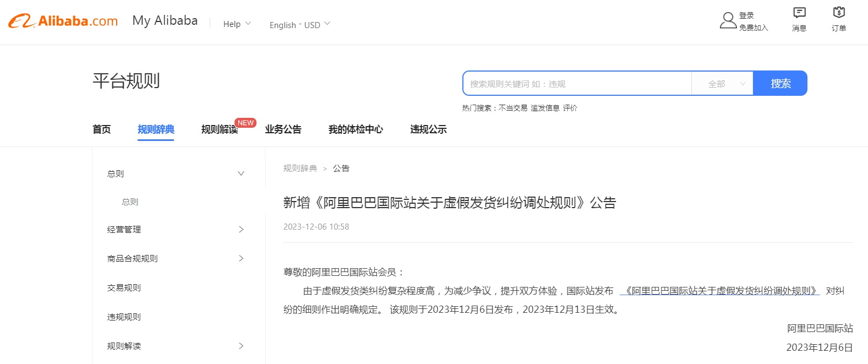Click the 平台规则 page heading
This screenshot has height=364, width=868.
[x=126, y=81]
